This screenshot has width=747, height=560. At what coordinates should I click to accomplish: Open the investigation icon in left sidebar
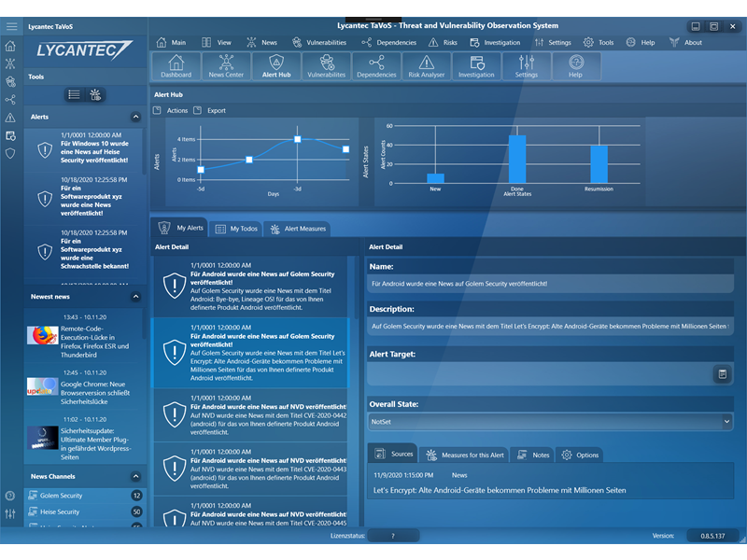coord(10,135)
